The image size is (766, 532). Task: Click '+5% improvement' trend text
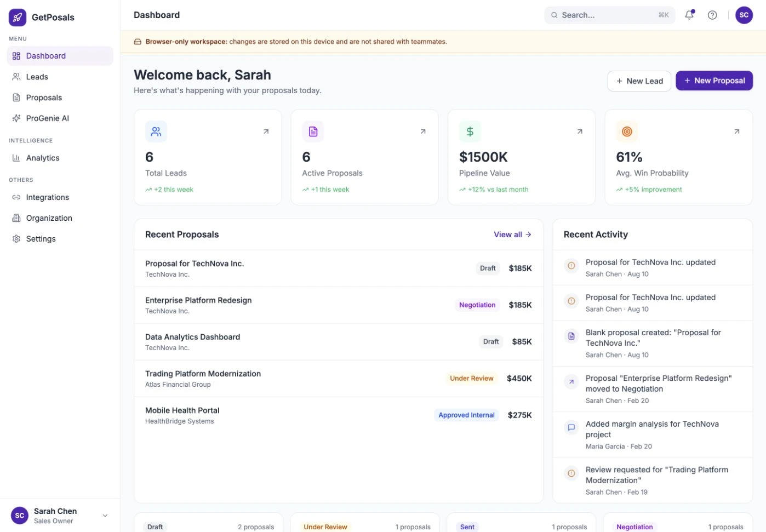coord(654,190)
